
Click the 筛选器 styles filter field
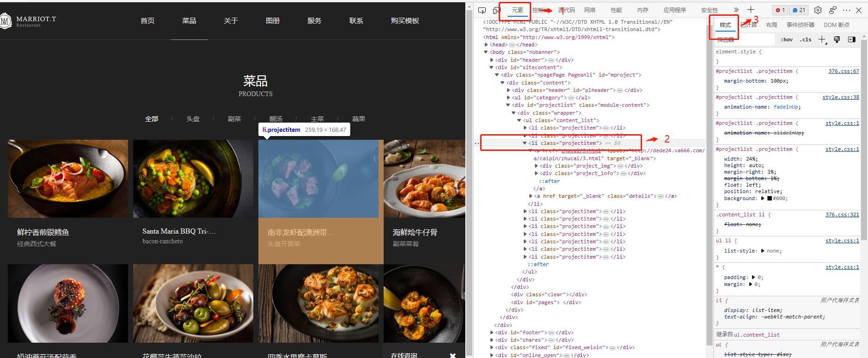click(745, 39)
